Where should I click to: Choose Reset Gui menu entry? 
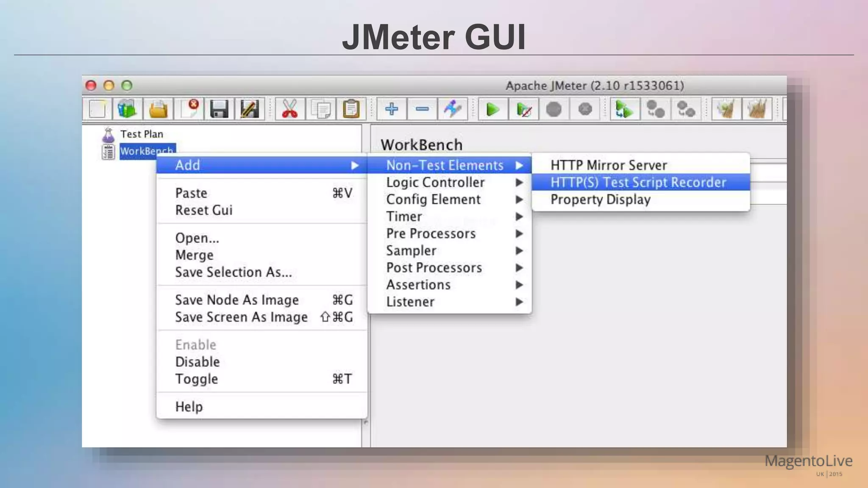(x=262, y=210)
